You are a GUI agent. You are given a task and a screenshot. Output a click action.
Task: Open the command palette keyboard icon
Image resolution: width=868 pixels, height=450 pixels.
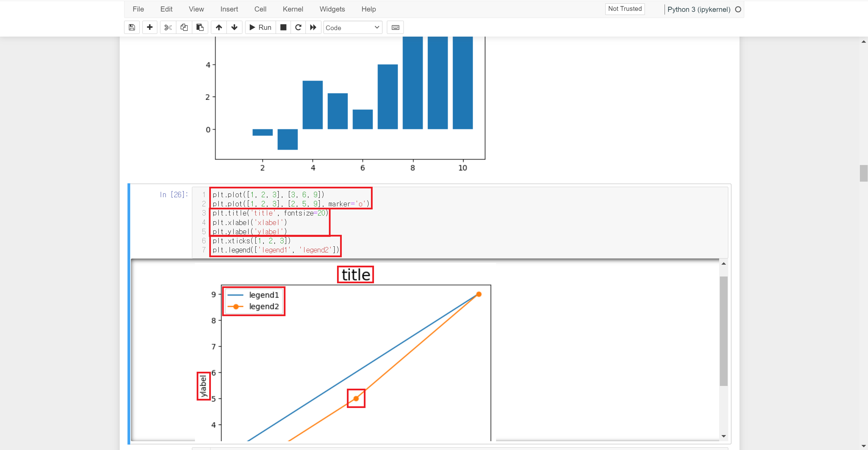click(x=395, y=27)
